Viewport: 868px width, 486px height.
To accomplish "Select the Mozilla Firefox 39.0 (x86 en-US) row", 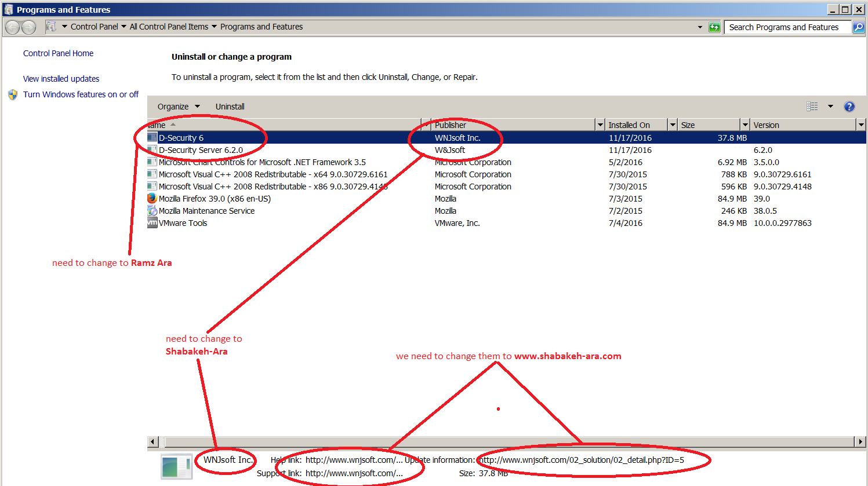I will click(215, 199).
